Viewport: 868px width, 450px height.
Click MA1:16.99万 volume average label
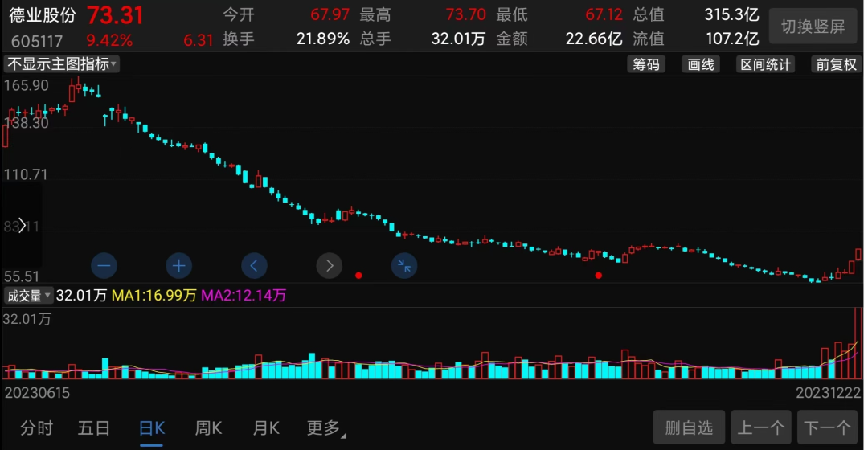click(x=154, y=296)
